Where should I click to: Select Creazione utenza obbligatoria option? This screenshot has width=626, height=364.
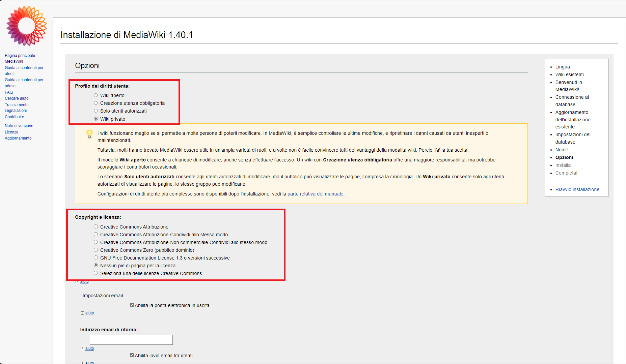(96, 103)
